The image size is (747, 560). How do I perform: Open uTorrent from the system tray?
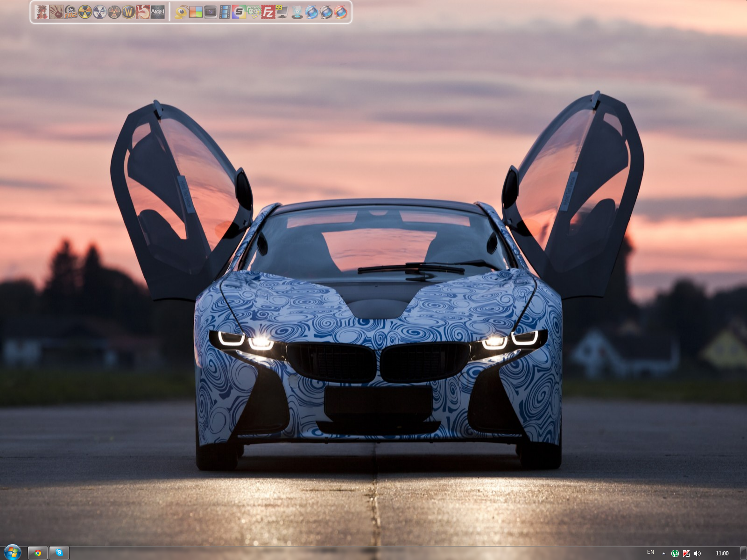(x=675, y=553)
